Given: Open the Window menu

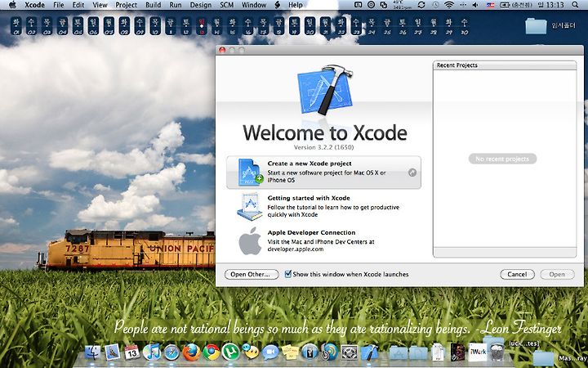Looking at the screenshot, I should click(x=254, y=5).
